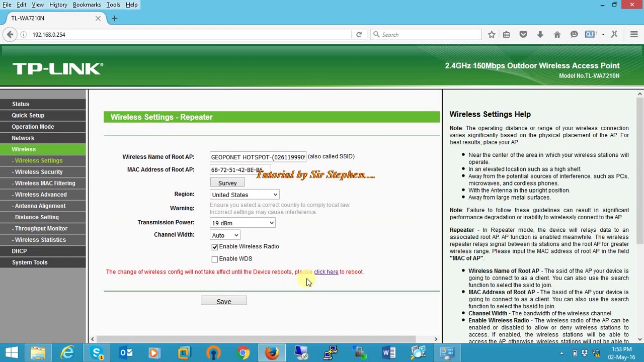Open the Channel Width dropdown
Screen dimensions: 644x362
point(225,235)
